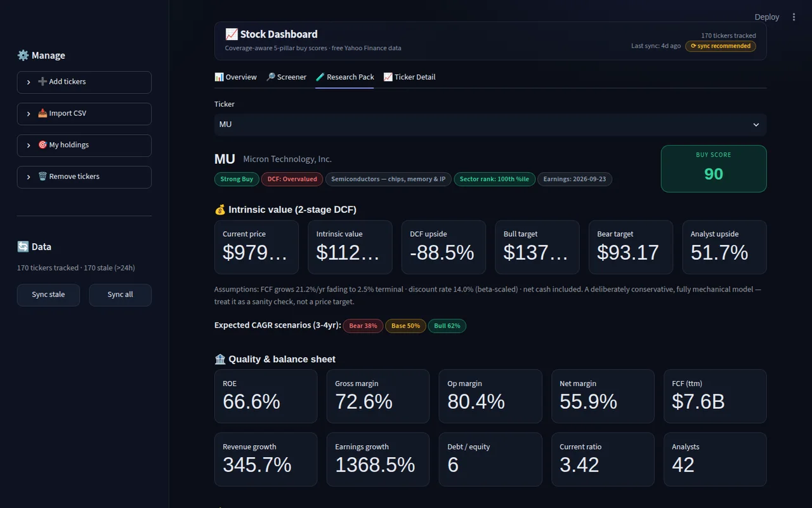Click the Micron Technology, Inc. company name
The image size is (812, 508).
point(287,159)
